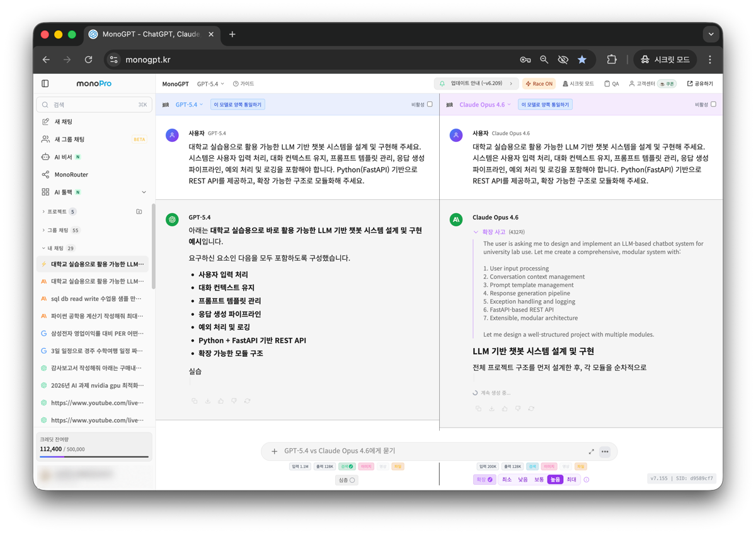Toggle the Race ON button
This screenshot has width=756, height=534.
(x=539, y=84)
